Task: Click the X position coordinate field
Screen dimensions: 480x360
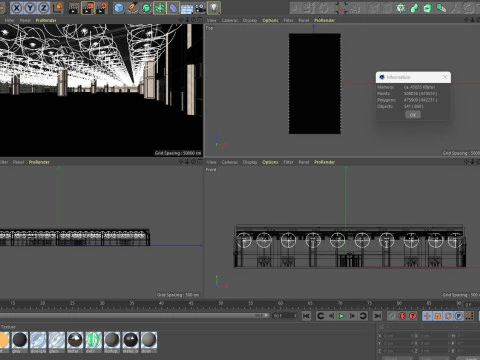Action: (x=397, y=336)
